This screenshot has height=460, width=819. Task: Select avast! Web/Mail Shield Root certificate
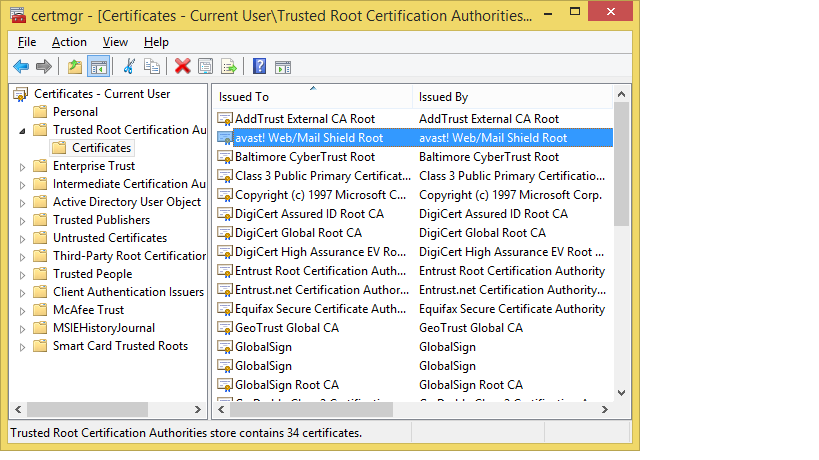[414, 138]
